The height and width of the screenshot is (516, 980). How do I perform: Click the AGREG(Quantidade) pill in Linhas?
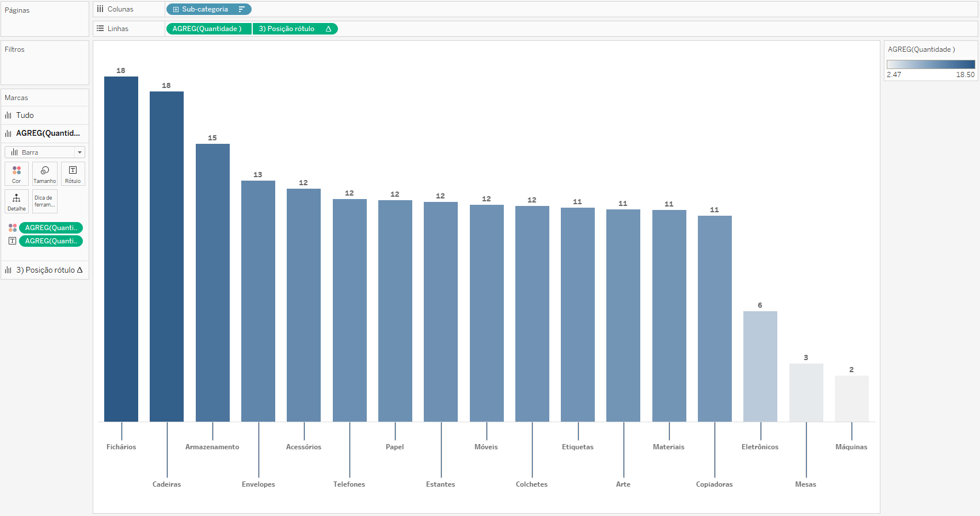click(x=208, y=29)
